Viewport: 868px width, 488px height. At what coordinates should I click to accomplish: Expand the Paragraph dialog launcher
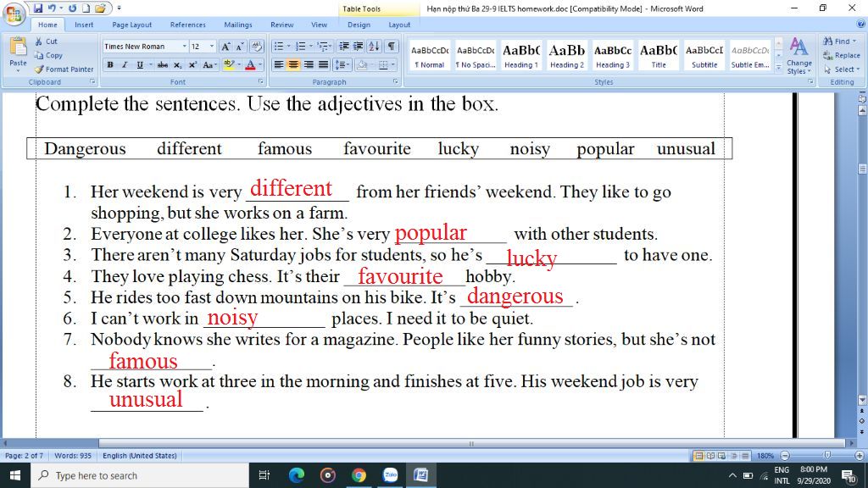pyautogui.click(x=395, y=81)
